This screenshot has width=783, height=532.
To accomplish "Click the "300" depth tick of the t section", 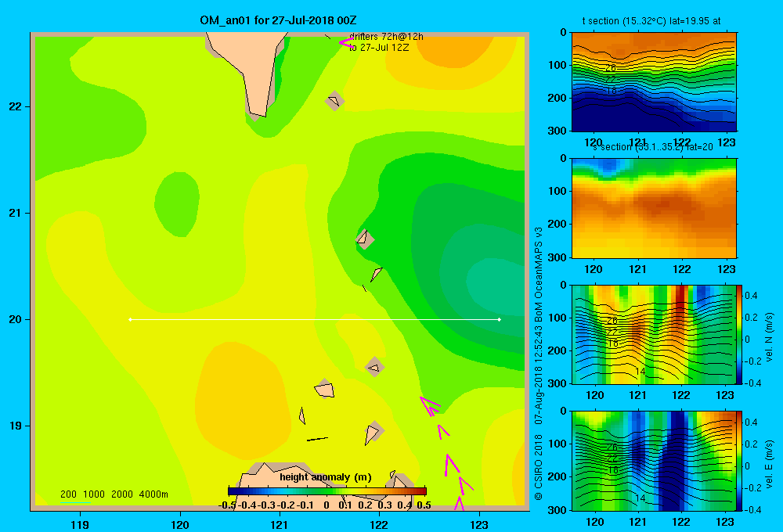I will click(558, 131).
